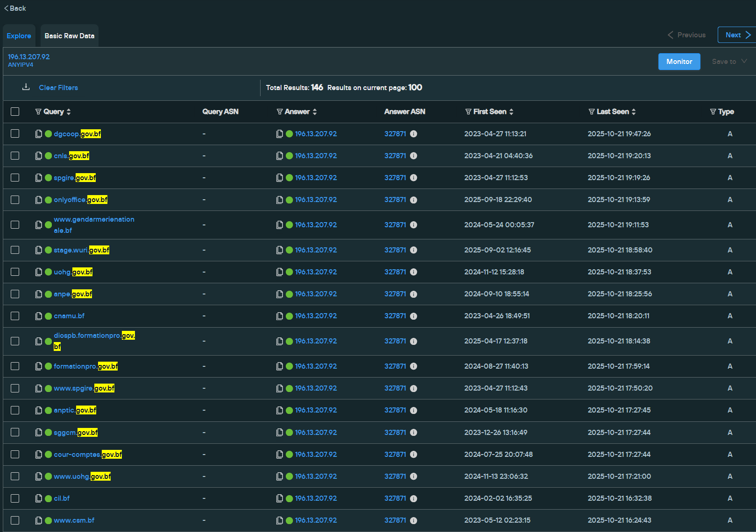Copy the cnamu.bf query value

[x=38, y=316]
